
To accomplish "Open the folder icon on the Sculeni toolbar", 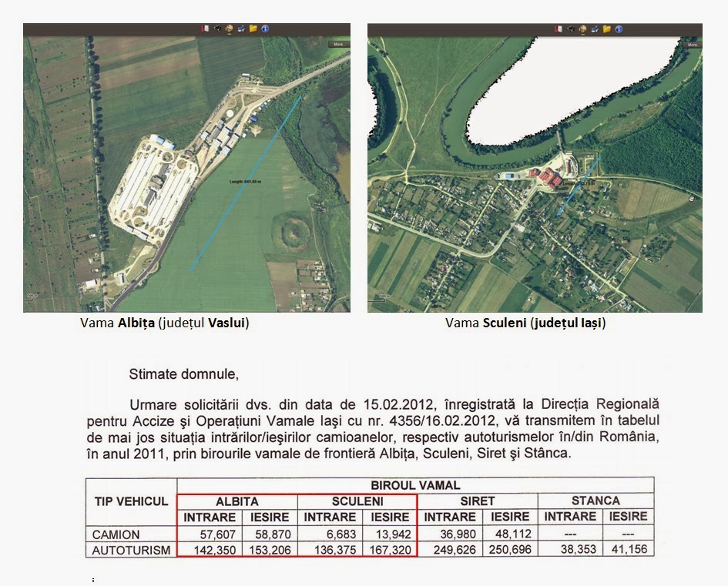I will coord(607,29).
